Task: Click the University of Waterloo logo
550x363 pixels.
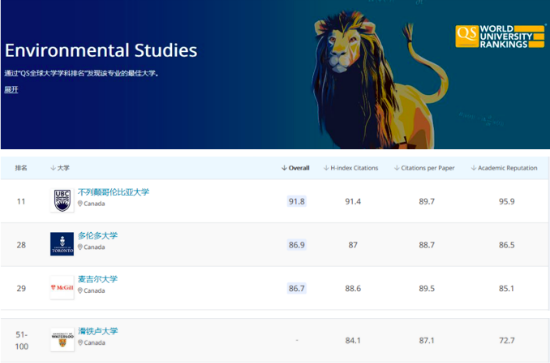Action: click(x=62, y=340)
